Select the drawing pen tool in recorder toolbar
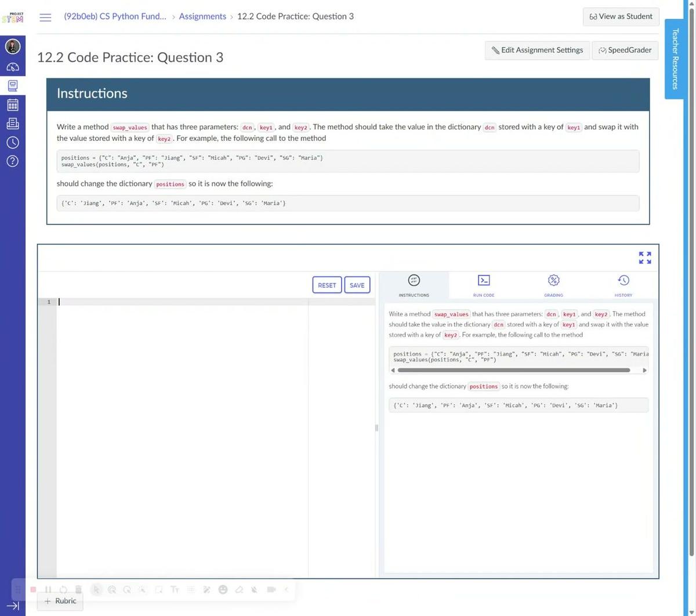Viewport: 696px width, 616px height. [x=206, y=590]
